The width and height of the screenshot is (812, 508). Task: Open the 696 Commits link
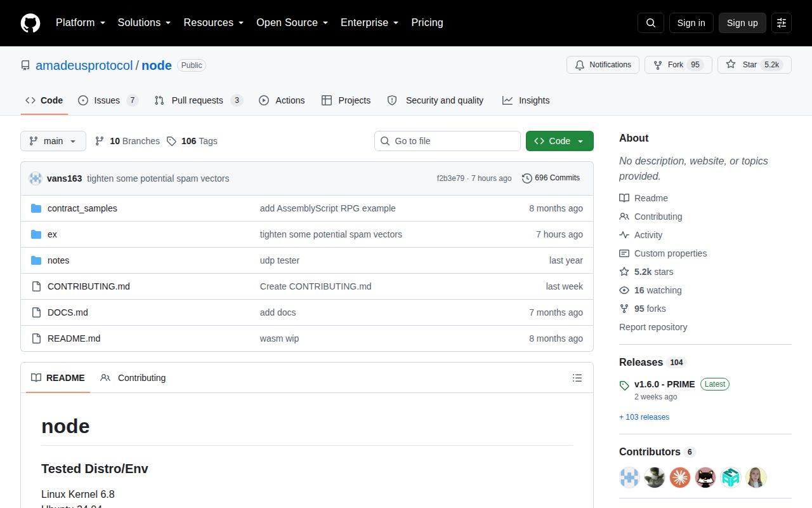pos(551,178)
